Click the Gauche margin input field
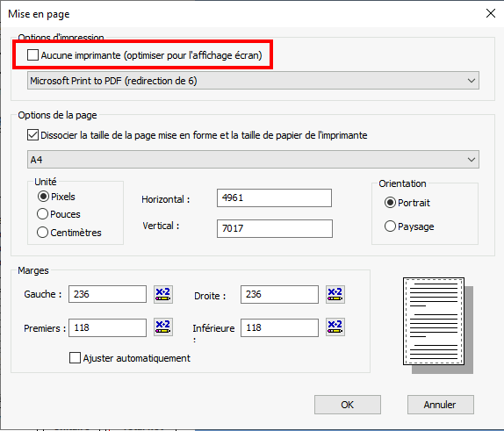 [x=107, y=294]
